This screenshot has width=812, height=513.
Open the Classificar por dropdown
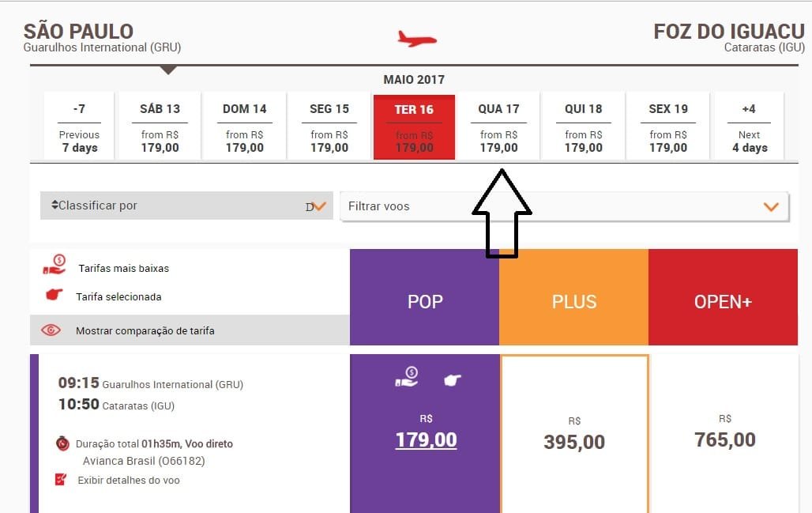pos(186,206)
